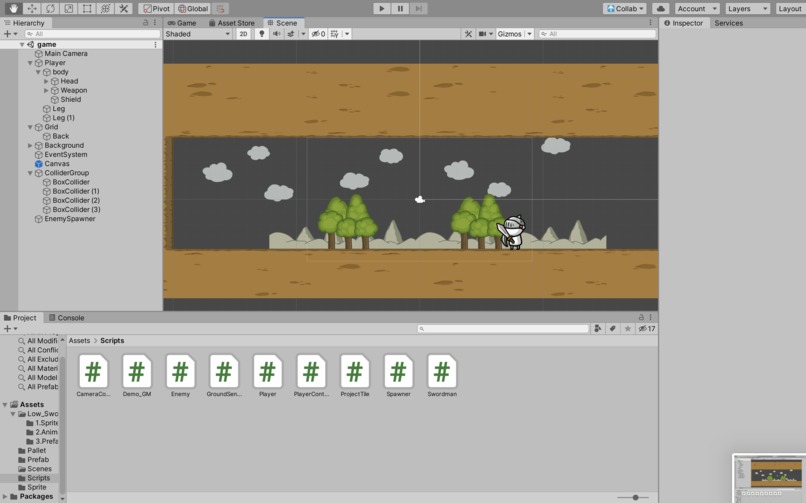The width and height of the screenshot is (806, 503).
Task: Select the ProjectTile script
Action: 355,376
